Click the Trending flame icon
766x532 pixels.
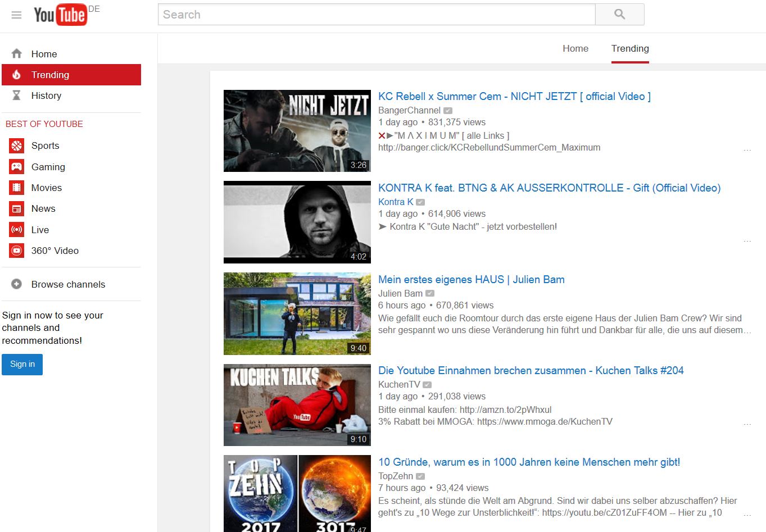click(17, 75)
